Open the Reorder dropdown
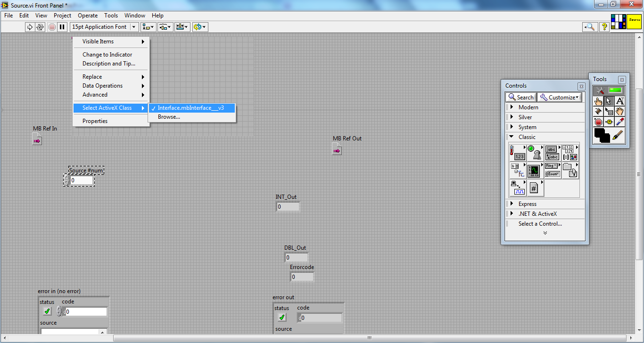The image size is (644, 343). [x=199, y=27]
